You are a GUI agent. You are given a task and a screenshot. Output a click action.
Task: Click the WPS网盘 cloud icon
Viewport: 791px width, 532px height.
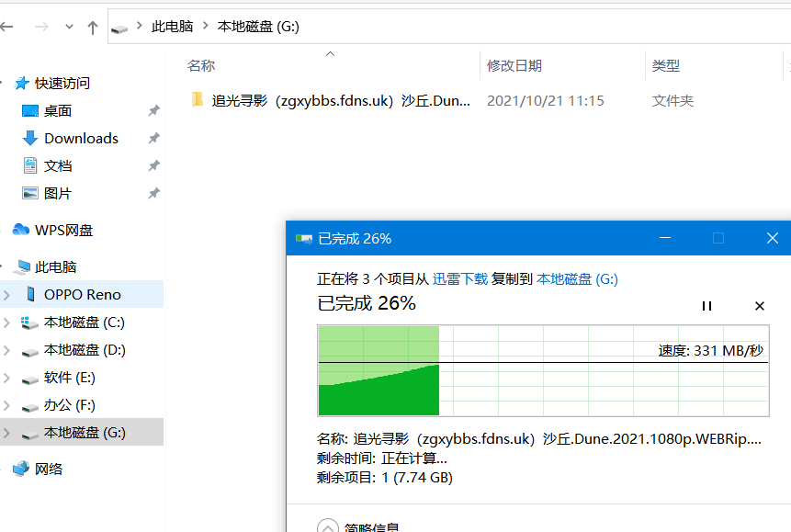21,230
